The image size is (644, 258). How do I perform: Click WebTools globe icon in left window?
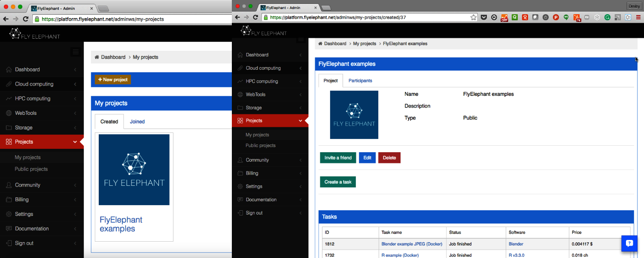[x=9, y=113]
